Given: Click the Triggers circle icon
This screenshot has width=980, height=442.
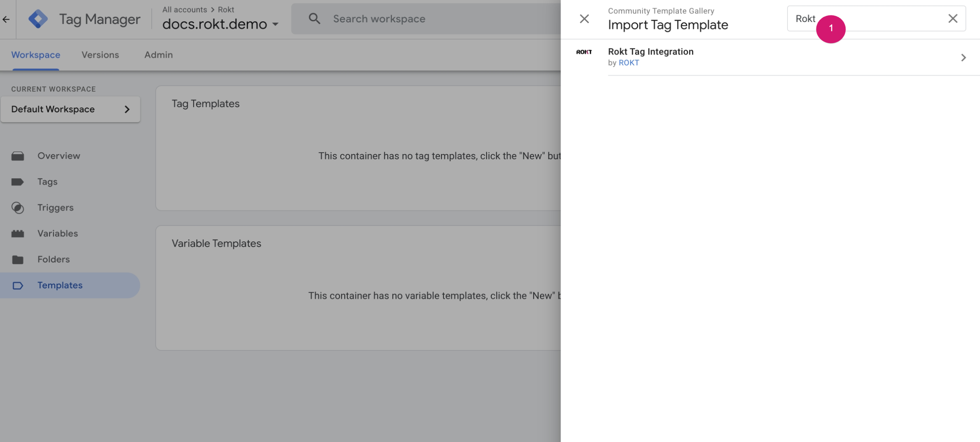Looking at the screenshot, I should pyautogui.click(x=17, y=208).
